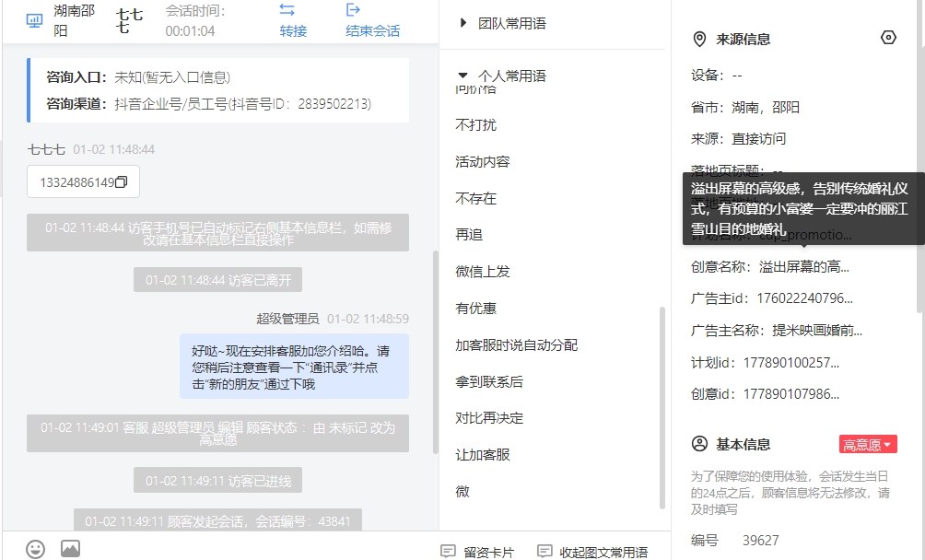Copy phone number 13324886149 via copy icon
Screen dimensions: 925x560
pos(121,182)
